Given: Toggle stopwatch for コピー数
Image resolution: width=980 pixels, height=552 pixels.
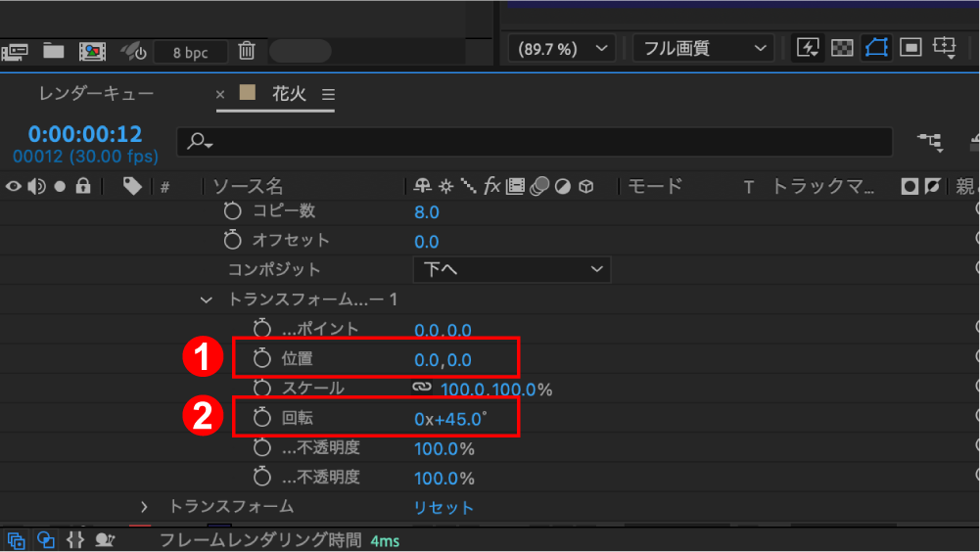Looking at the screenshot, I should tap(232, 210).
